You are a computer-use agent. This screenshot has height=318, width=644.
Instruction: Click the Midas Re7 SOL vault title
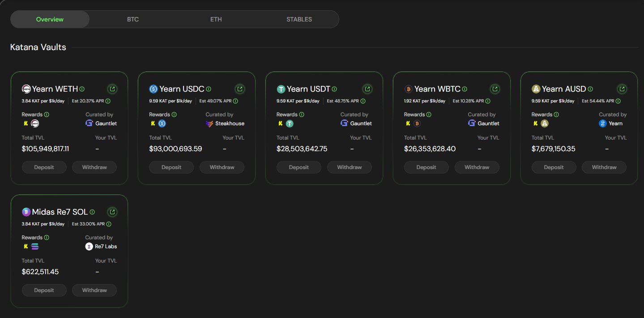click(x=60, y=212)
